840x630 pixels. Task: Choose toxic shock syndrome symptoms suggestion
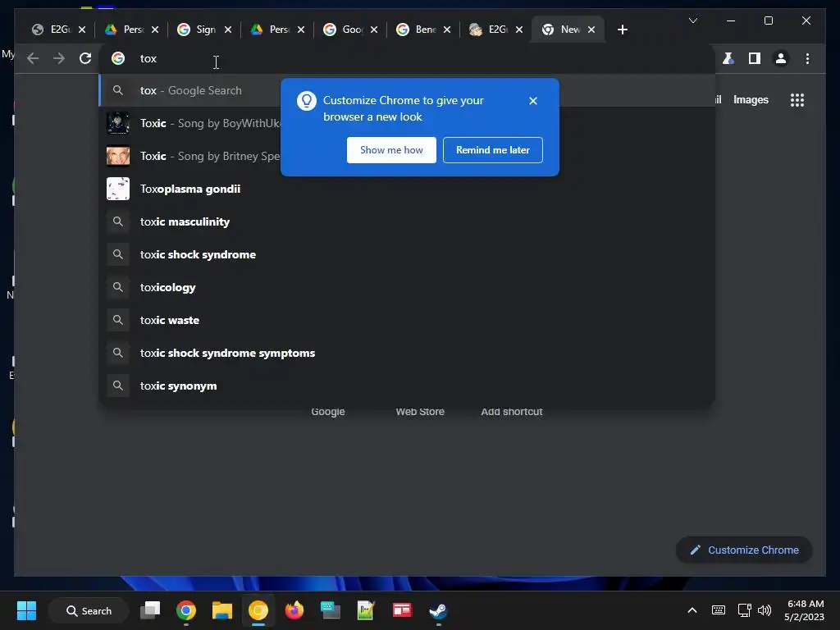coord(407,353)
